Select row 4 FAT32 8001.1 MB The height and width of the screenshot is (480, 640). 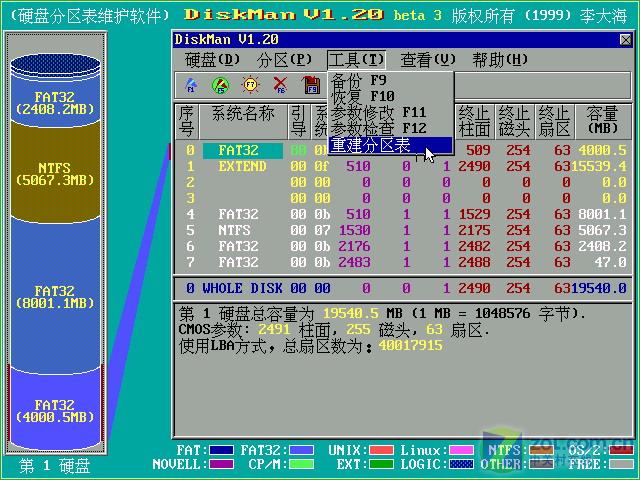pos(403,214)
